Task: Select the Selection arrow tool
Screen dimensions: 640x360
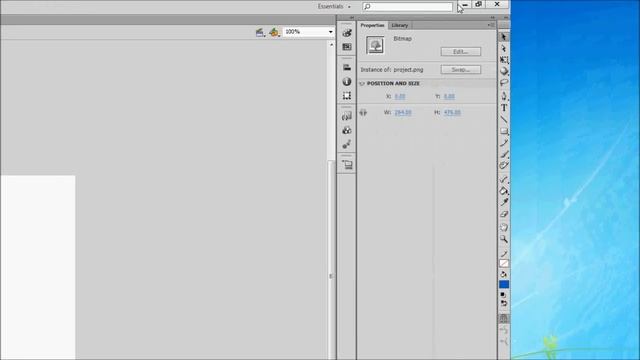Action: coord(504,37)
